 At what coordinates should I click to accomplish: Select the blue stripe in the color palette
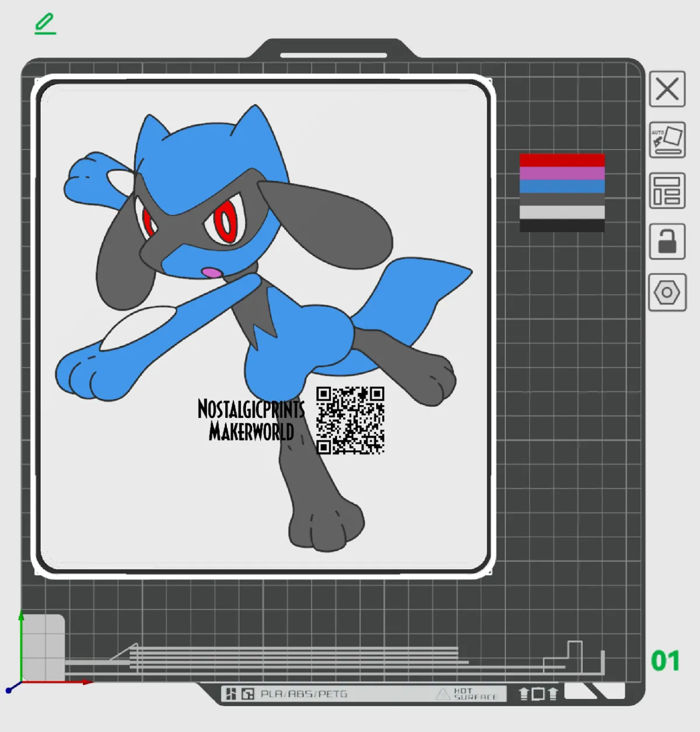click(562, 187)
